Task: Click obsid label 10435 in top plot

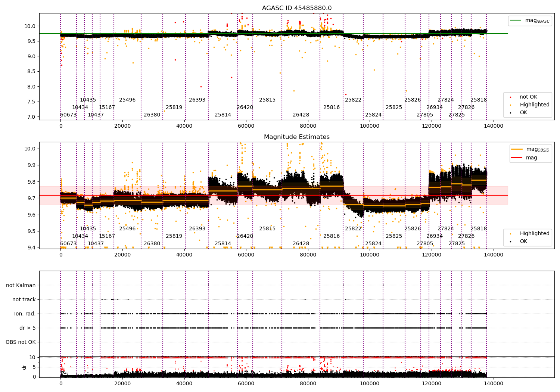Action: (x=88, y=100)
